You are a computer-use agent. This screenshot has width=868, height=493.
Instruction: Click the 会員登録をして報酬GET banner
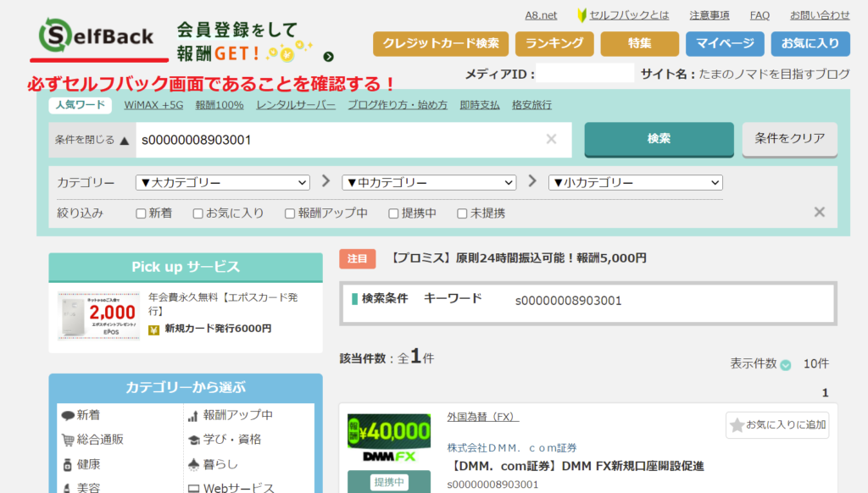pos(254,41)
